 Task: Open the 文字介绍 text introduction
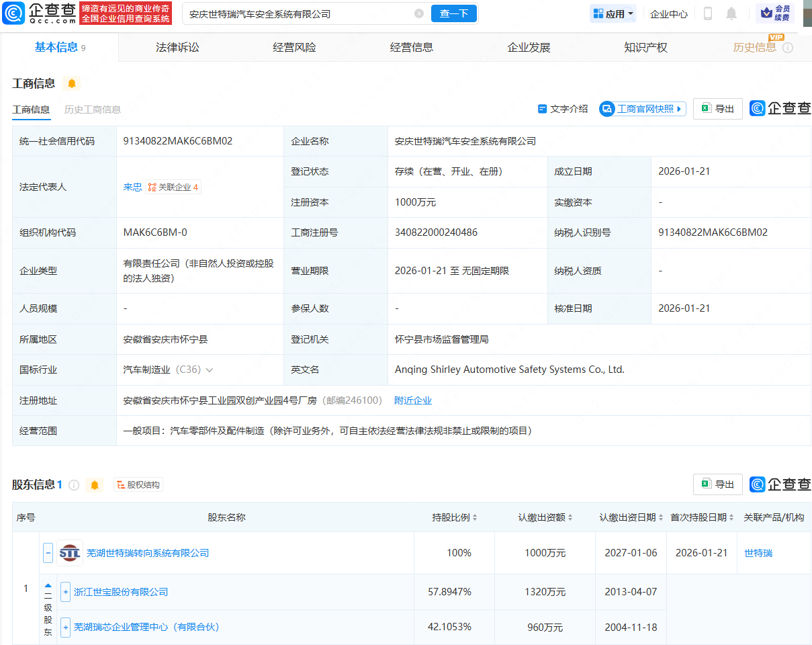tap(563, 108)
